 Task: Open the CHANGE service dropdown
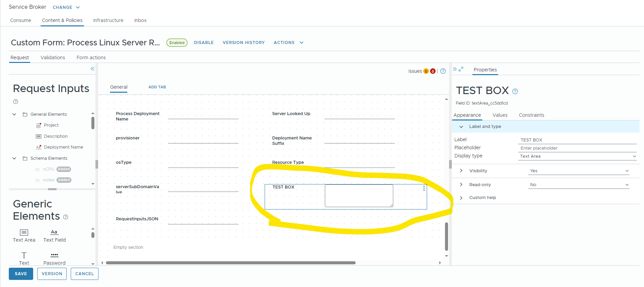66,7
